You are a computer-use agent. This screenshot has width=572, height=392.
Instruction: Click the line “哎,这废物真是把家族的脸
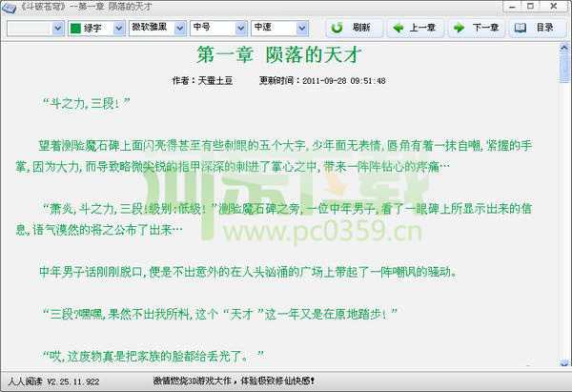click(x=153, y=356)
